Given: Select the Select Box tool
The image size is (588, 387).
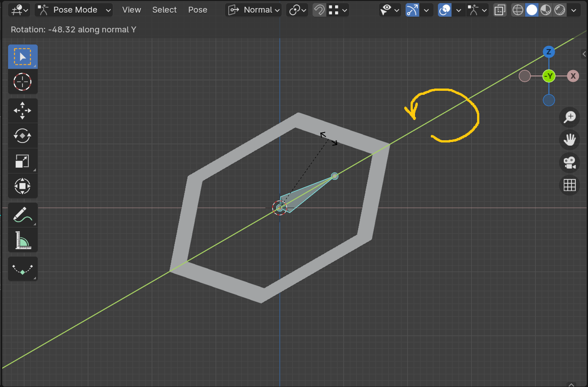Looking at the screenshot, I should coord(22,57).
